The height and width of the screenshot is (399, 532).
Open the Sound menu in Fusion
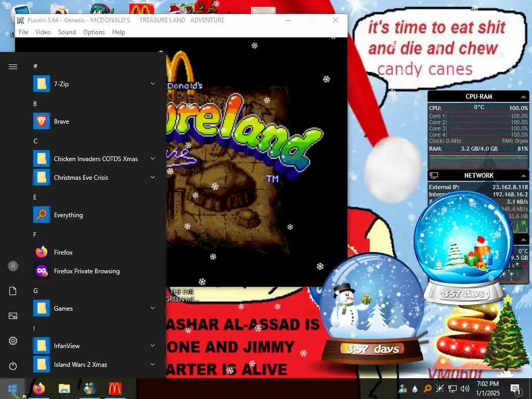[67, 32]
